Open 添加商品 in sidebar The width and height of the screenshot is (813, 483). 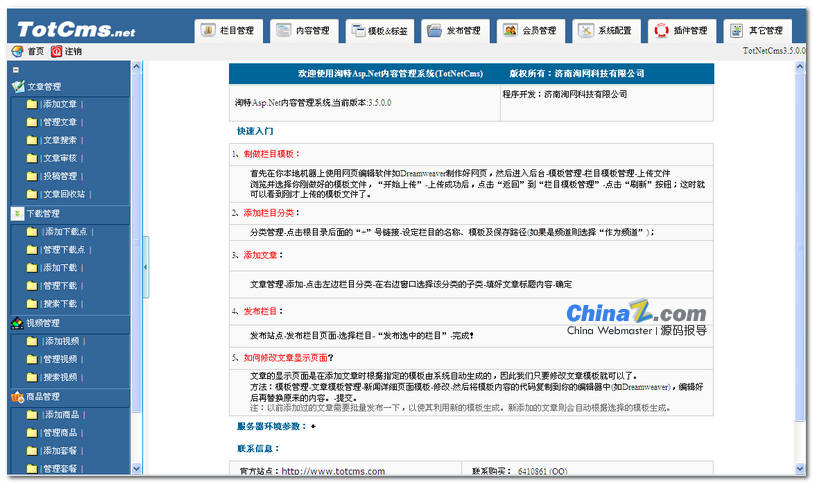[x=62, y=415]
